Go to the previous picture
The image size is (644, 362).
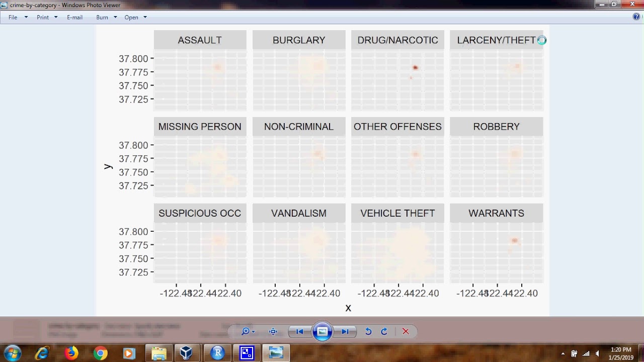(x=299, y=331)
